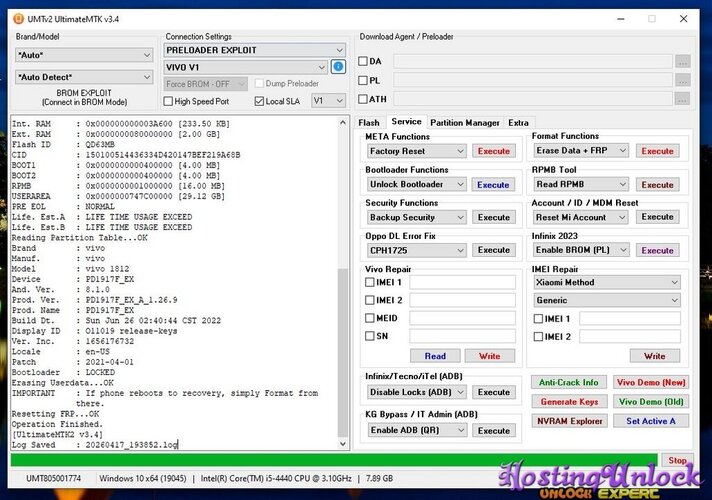This screenshot has height=500, width=712.
Task: Enable the ATH checkbox
Action: 363,99
